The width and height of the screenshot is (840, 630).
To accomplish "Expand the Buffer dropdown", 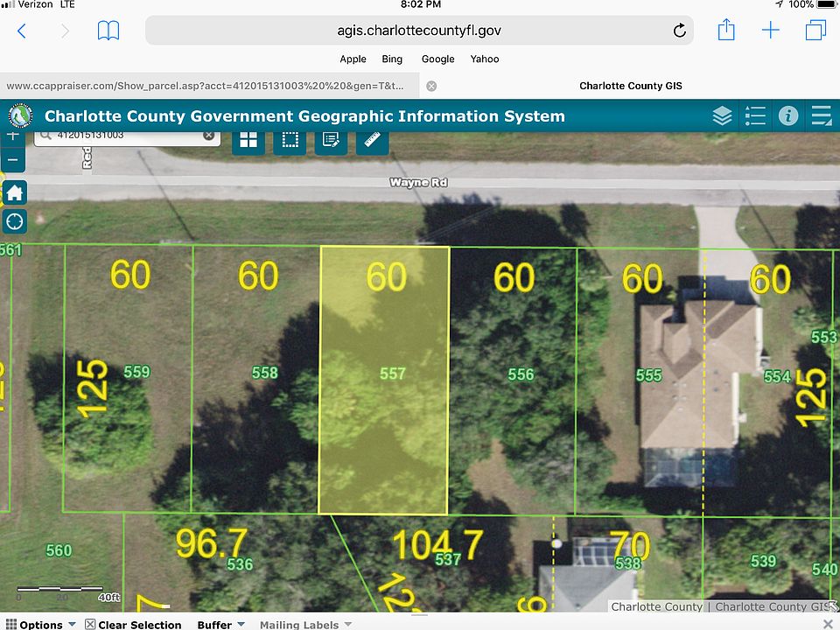I will pyautogui.click(x=220, y=624).
